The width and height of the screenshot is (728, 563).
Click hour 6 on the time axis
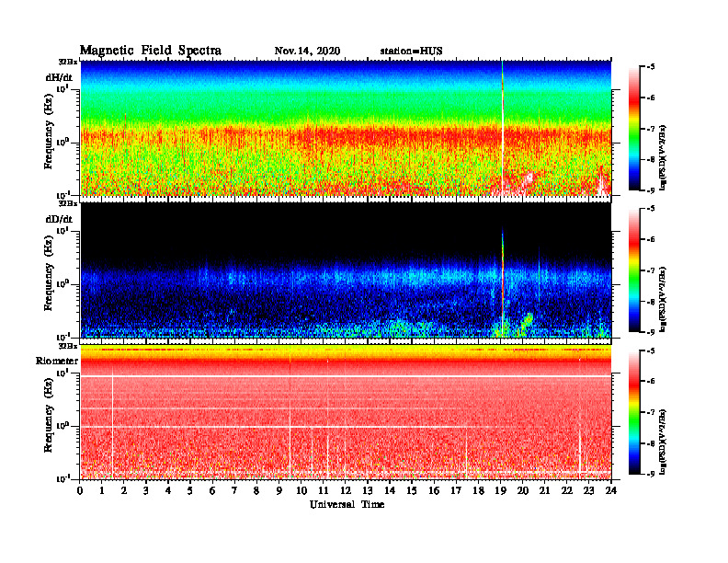(x=212, y=490)
